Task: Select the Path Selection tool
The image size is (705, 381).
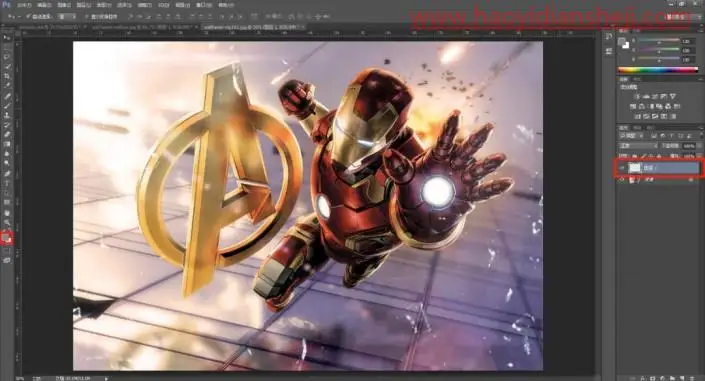Action: 7,193
